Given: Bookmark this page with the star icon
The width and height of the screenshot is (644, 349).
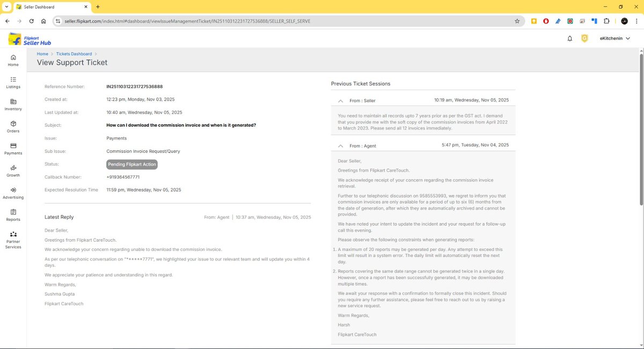Looking at the screenshot, I should click(x=517, y=21).
